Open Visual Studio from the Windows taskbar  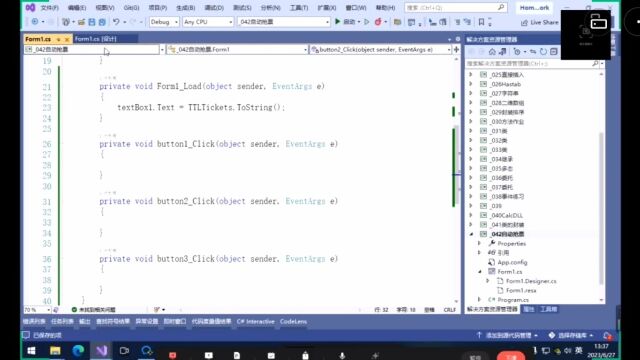pos(102,350)
